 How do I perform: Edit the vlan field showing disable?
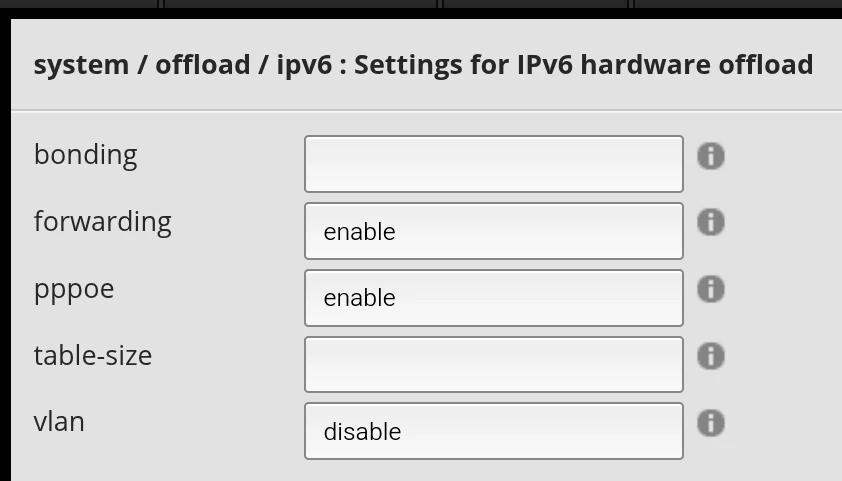coord(493,431)
